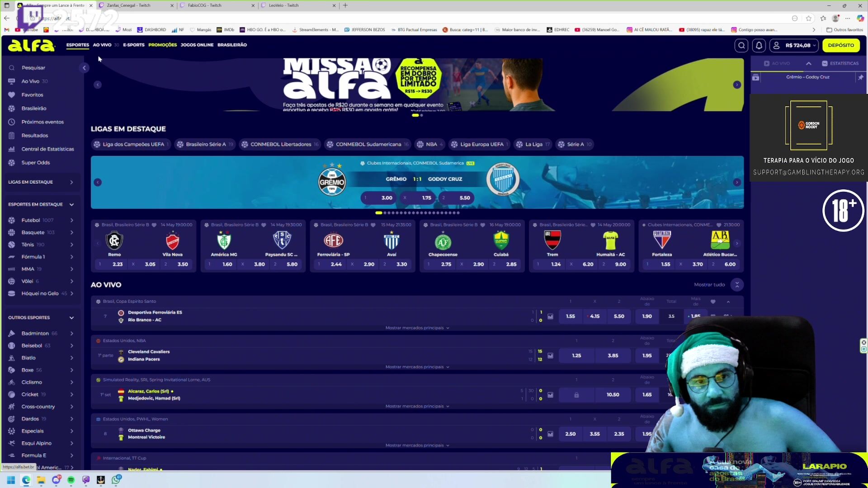Expand Basquete sport list

(72, 232)
